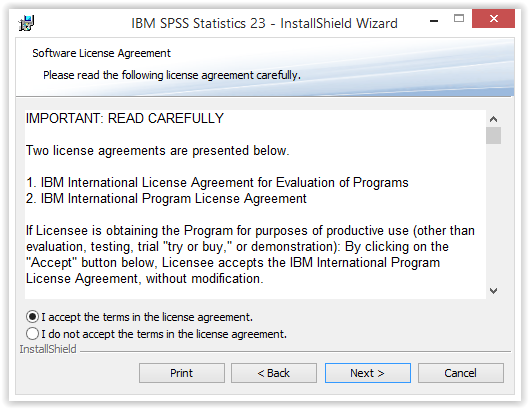529x409 pixels.
Task: Click the "If Licensee is obtaining the Program" paragraph
Action: click(x=250, y=255)
